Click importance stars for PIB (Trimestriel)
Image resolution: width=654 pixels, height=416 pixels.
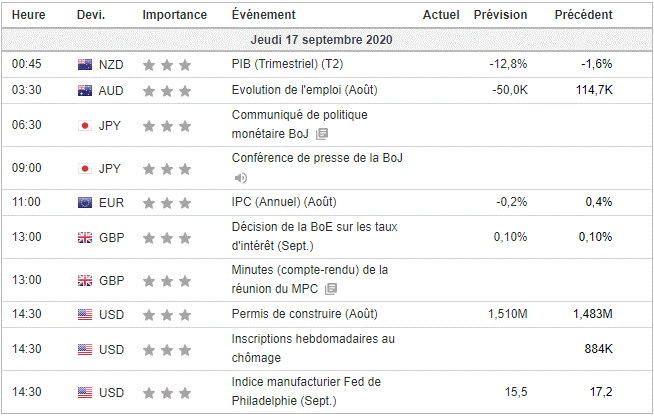click(166, 65)
